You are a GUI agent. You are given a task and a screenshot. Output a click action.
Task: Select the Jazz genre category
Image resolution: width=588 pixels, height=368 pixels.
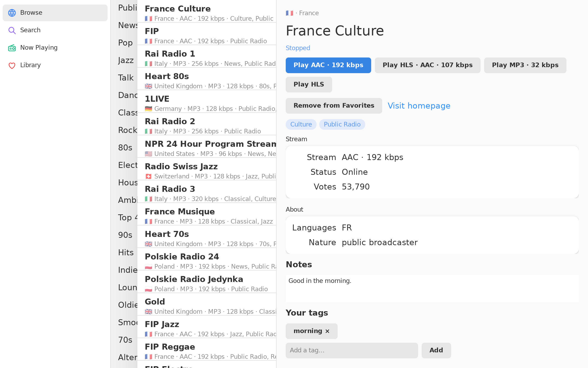(126, 60)
